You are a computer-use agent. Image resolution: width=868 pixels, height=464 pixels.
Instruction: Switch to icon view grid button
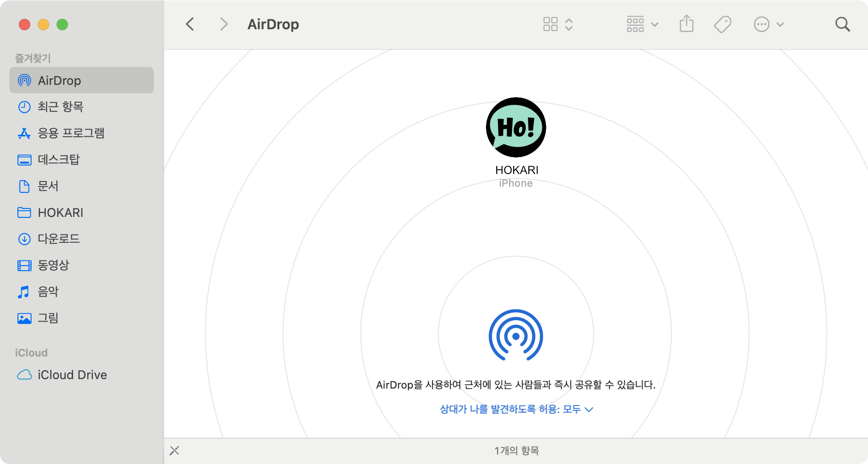pos(551,24)
